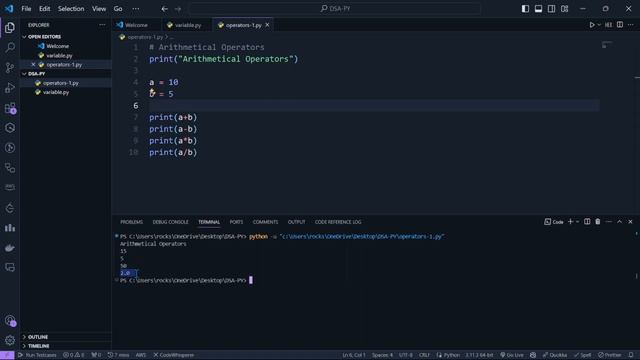Click the Prettier status bar item

pyautogui.click(x=609, y=355)
